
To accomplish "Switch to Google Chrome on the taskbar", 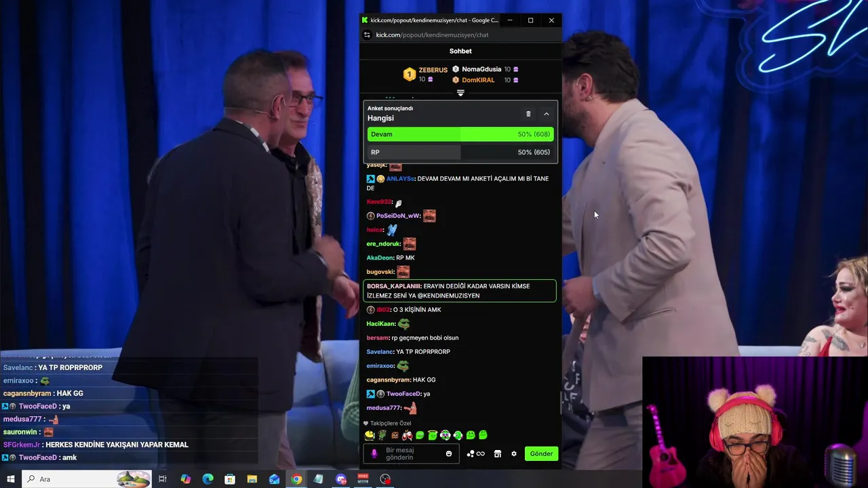I will 296,479.
